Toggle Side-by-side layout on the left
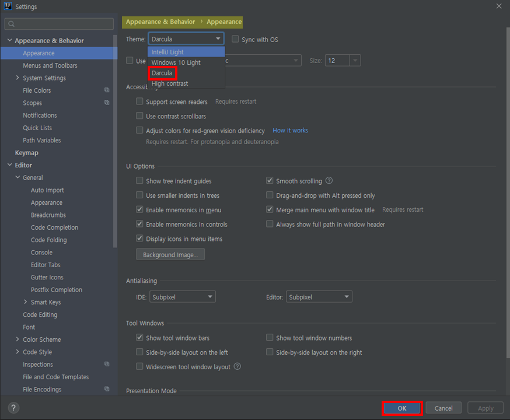 [139, 352]
